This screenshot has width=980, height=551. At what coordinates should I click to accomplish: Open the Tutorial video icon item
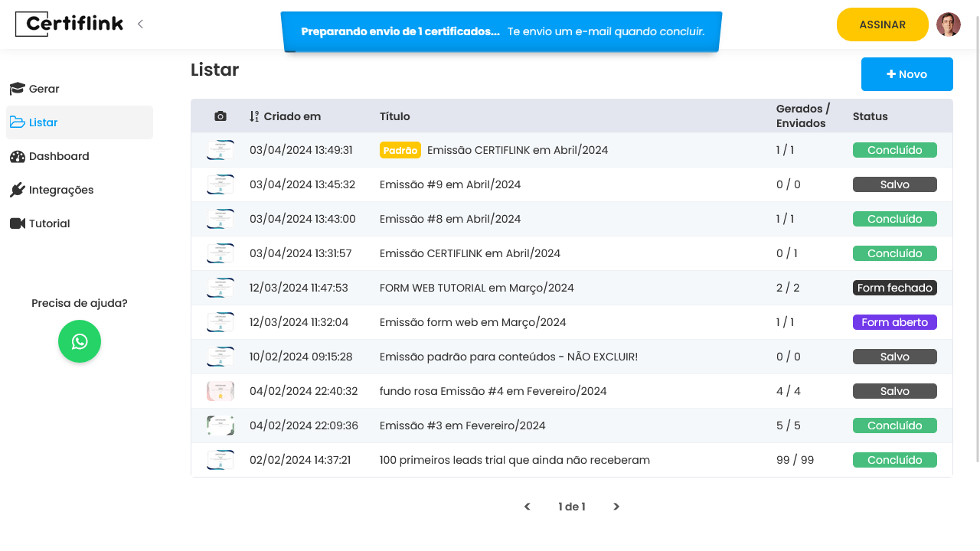(18, 223)
